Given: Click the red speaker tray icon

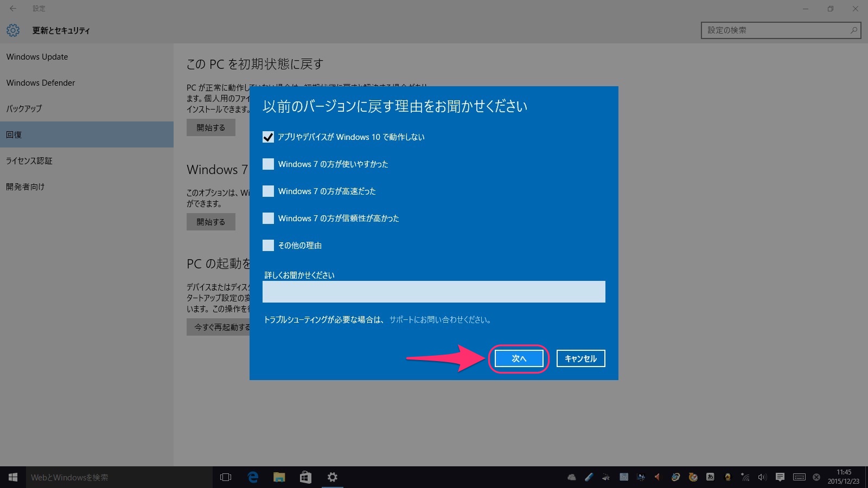Looking at the screenshot, I should click(x=657, y=477).
